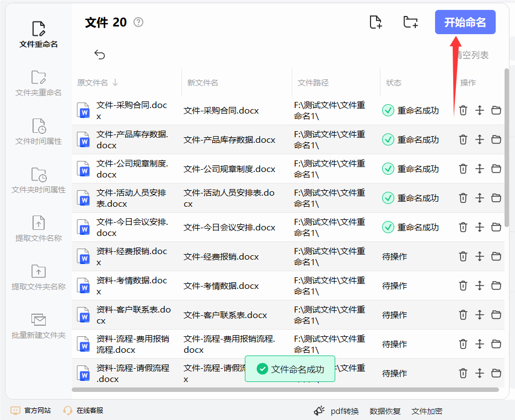Click the 文件加密 link

427,411
